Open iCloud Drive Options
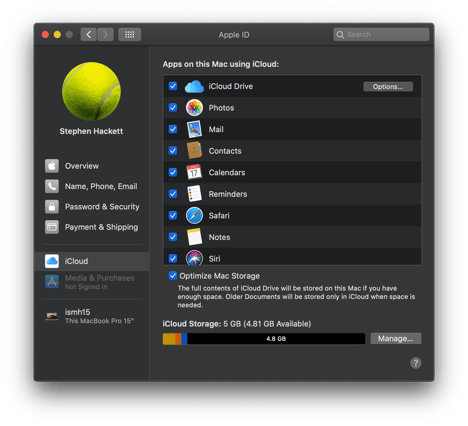 [x=388, y=87]
